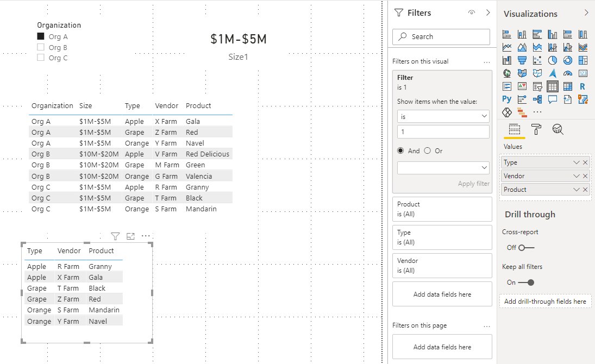
Task: Click the filter icon above the selected table
Action: 115,236
